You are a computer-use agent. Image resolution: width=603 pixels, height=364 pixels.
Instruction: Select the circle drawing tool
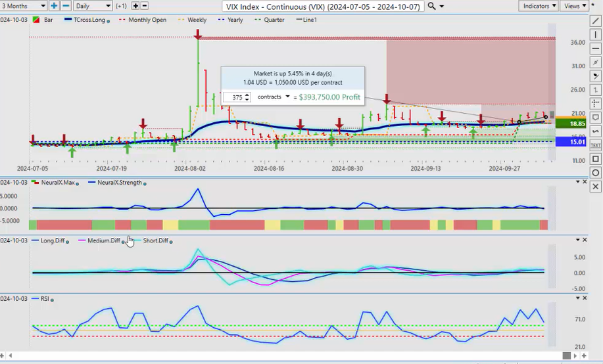click(x=595, y=173)
